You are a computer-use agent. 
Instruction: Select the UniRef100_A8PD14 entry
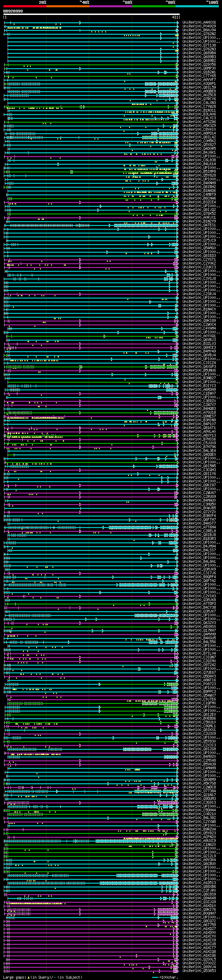click(199, 133)
